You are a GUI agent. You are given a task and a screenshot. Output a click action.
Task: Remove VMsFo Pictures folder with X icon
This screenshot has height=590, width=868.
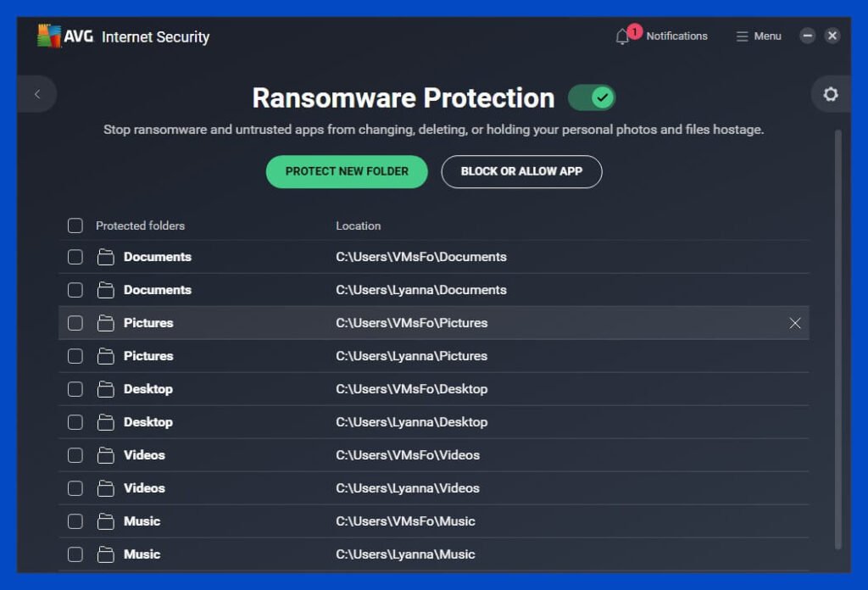coord(795,323)
